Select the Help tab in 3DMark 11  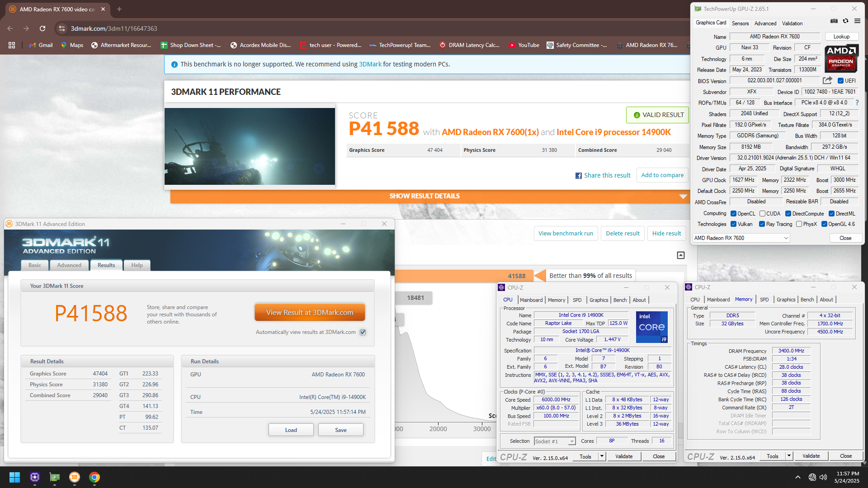coord(137,265)
